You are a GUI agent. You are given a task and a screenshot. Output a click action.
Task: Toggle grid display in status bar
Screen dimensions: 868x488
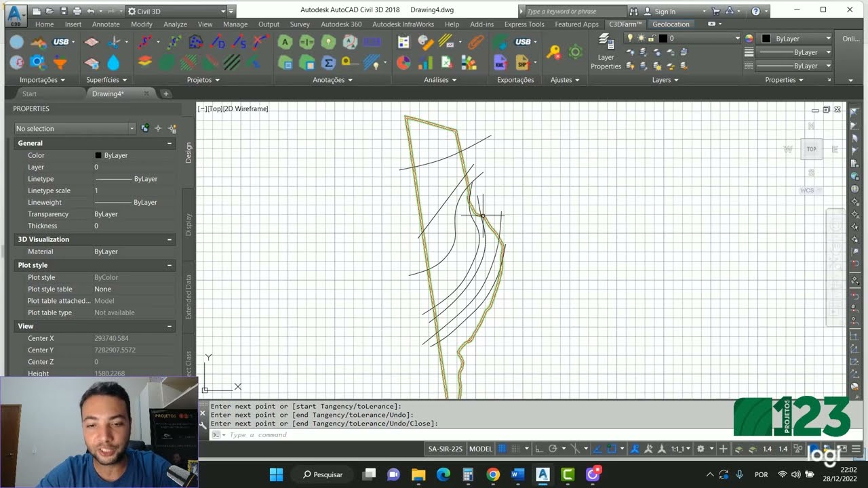pyautogui.click(x=502, y=449)
